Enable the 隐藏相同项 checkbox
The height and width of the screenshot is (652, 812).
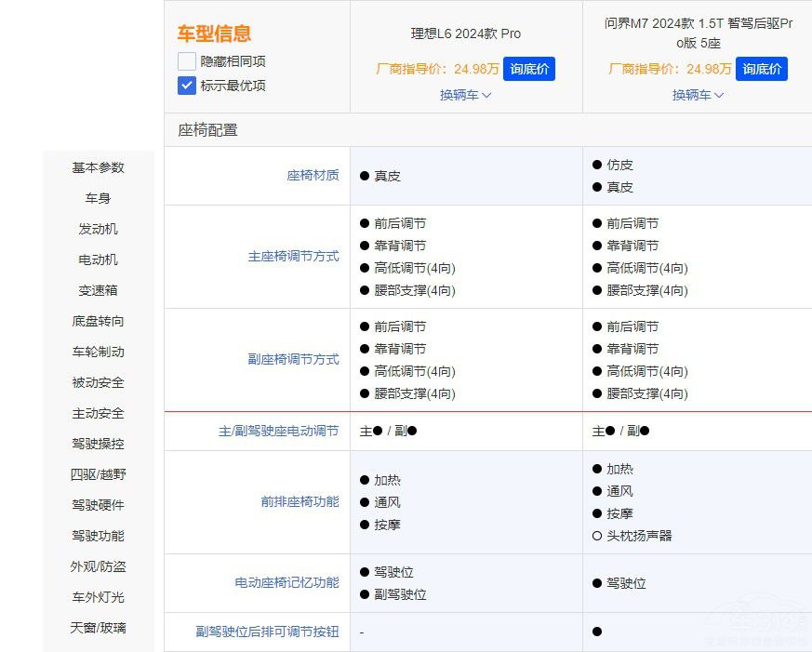coord(186,62)
